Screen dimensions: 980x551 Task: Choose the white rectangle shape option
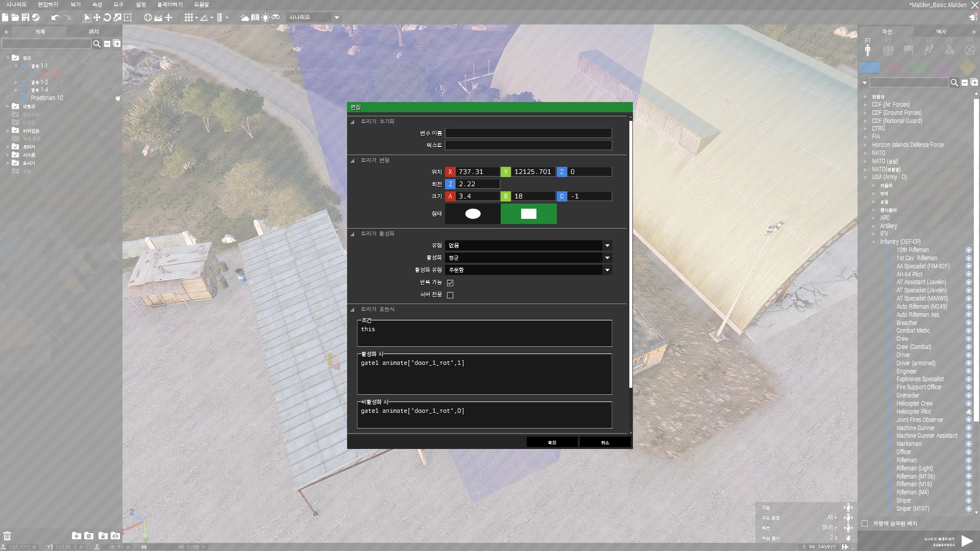(x=528, y=214)
